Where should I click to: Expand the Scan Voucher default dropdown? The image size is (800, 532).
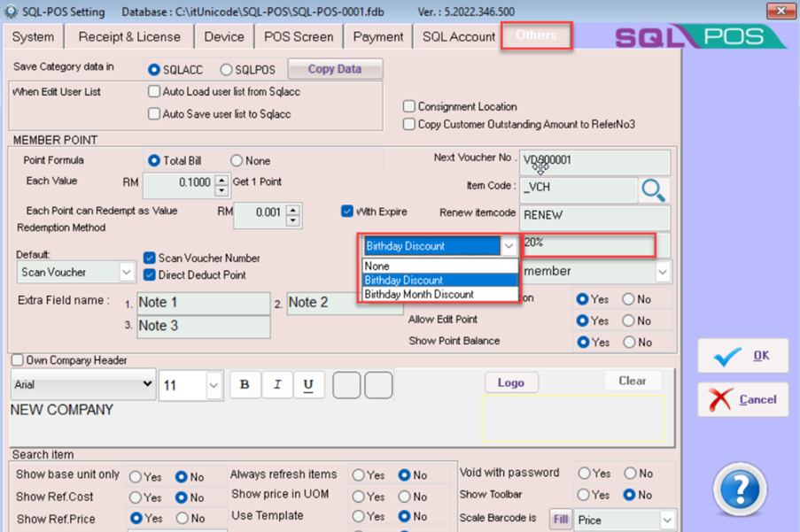click(126, 273)
